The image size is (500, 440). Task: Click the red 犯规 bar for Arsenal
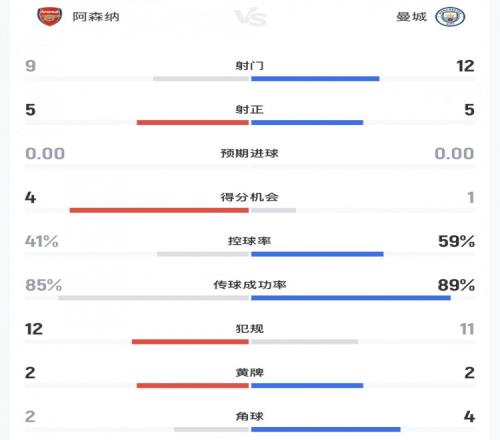coord(190,342)
